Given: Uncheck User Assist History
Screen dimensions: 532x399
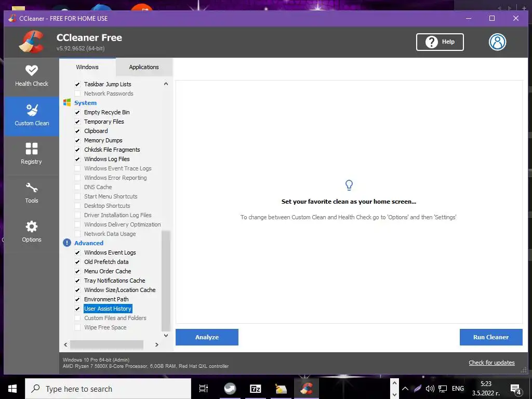Looking at the screenshot, I should click(x=77, y=309).
